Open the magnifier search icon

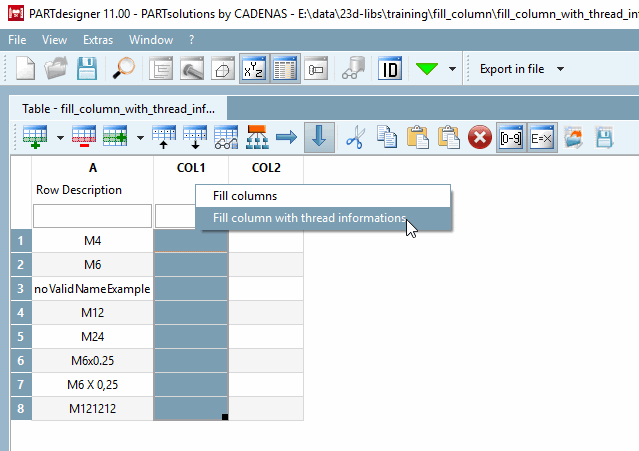click(x=123, y=68)
